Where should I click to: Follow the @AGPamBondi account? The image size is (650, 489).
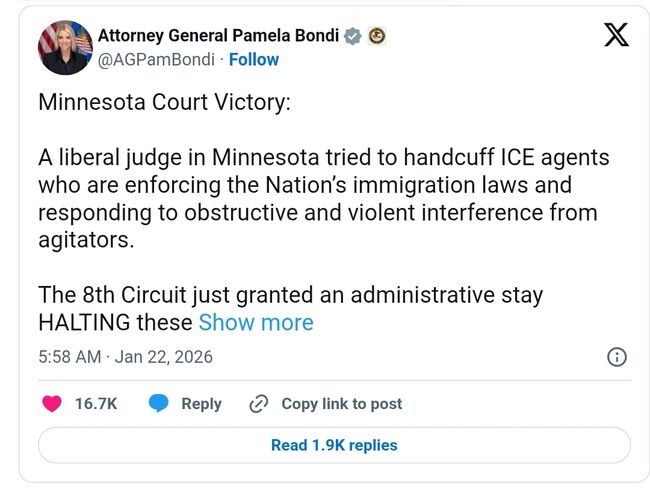point(253,59)
